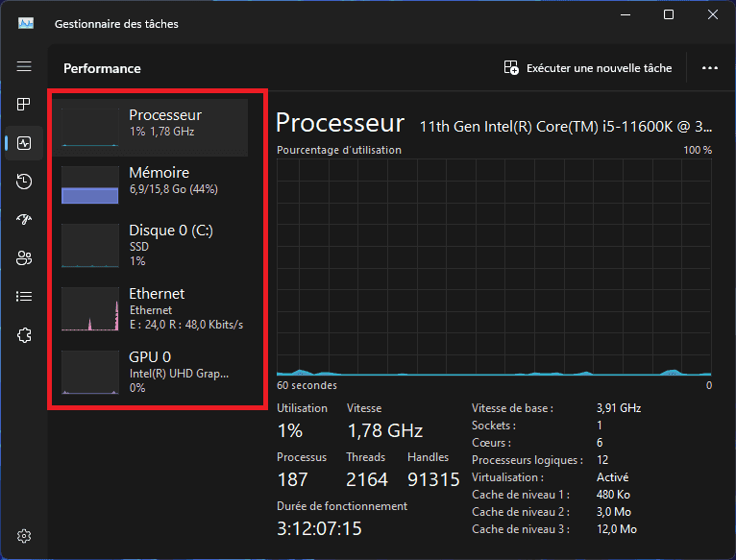Select the Processeur performance item
The height and width of the screenshot is (560, 736).
click(150, 127)
